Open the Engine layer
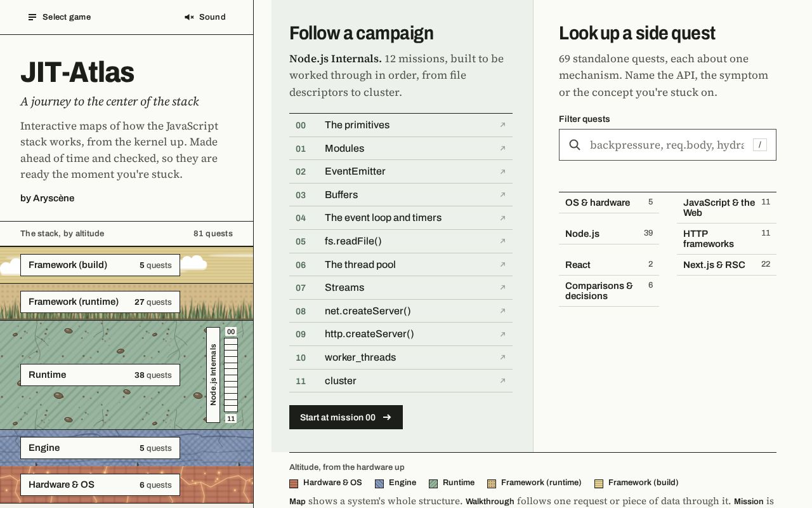The height and width of the screenshot is (508, 812). 100,448
